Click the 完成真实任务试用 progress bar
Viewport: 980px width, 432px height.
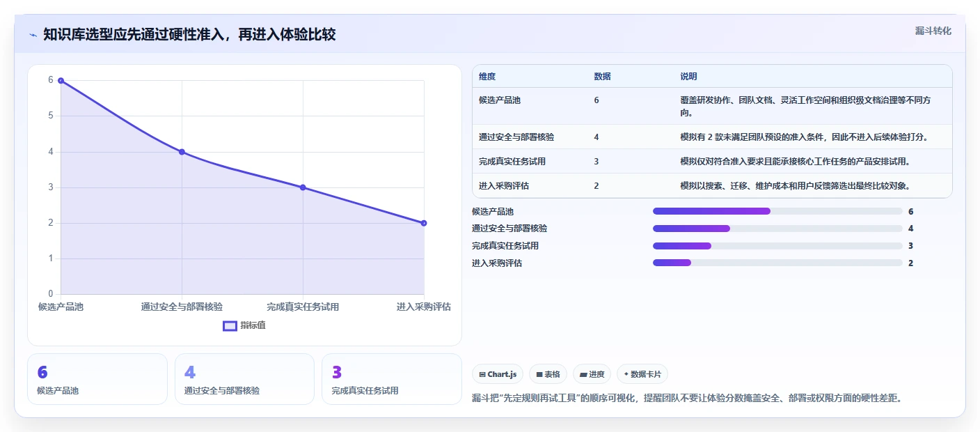coord(777,245)
